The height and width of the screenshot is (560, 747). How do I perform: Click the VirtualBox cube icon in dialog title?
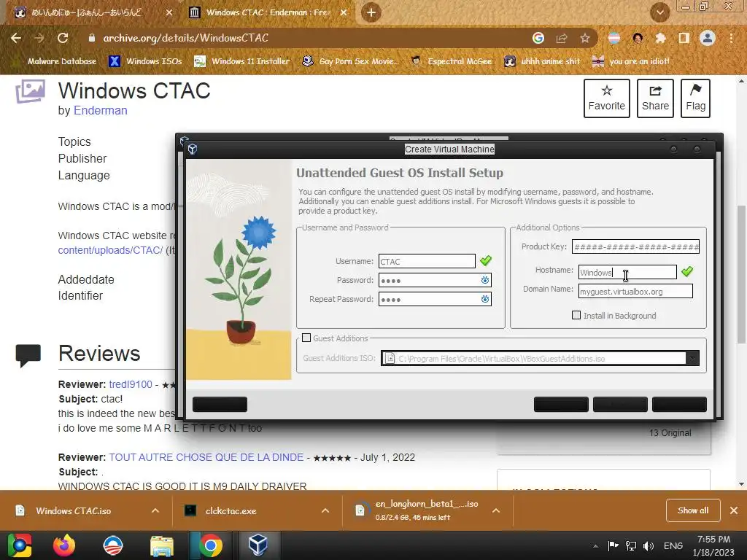(x=193, y=149)
